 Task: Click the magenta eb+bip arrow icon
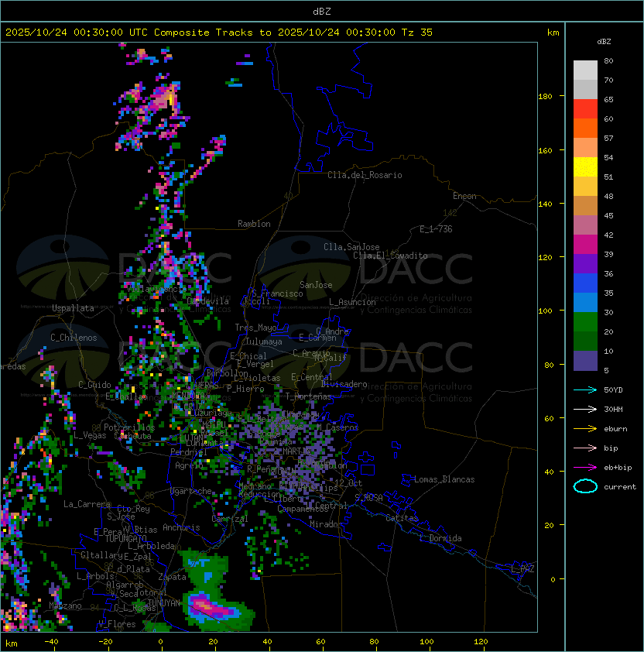coord(585,468)
